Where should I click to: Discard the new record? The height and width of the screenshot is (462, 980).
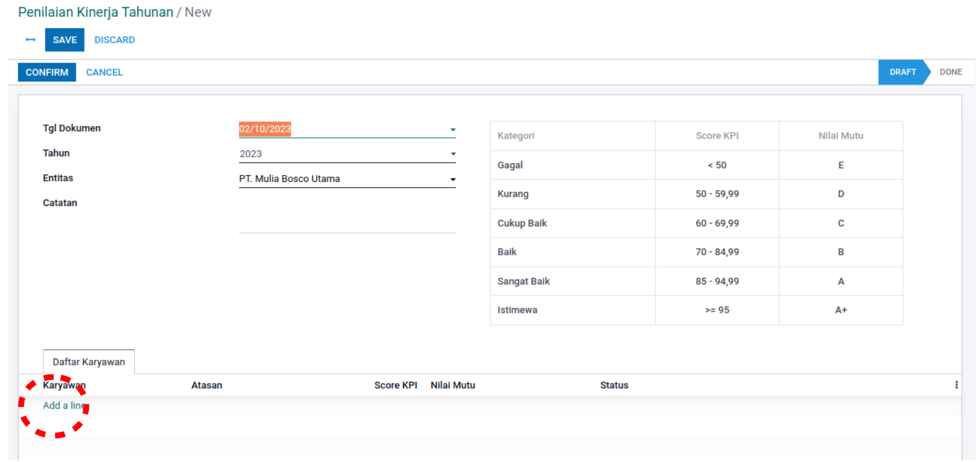tap(115, 40)
